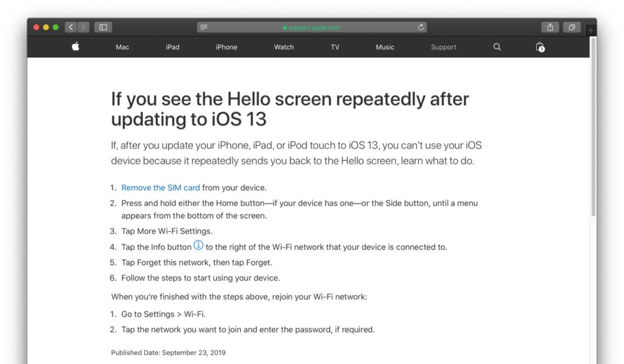
Task: Click the page vertical scrollbar
Action: tap(594, 127)
